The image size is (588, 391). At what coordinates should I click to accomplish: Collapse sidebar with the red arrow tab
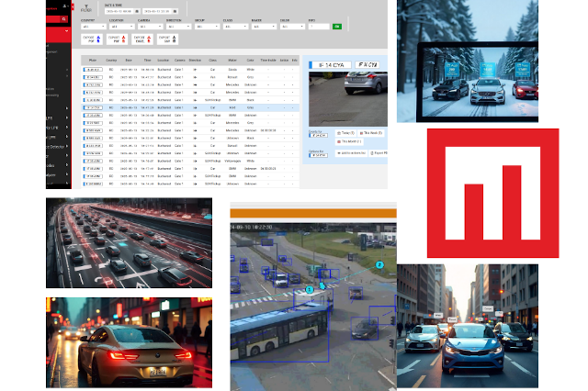(73, 6)
